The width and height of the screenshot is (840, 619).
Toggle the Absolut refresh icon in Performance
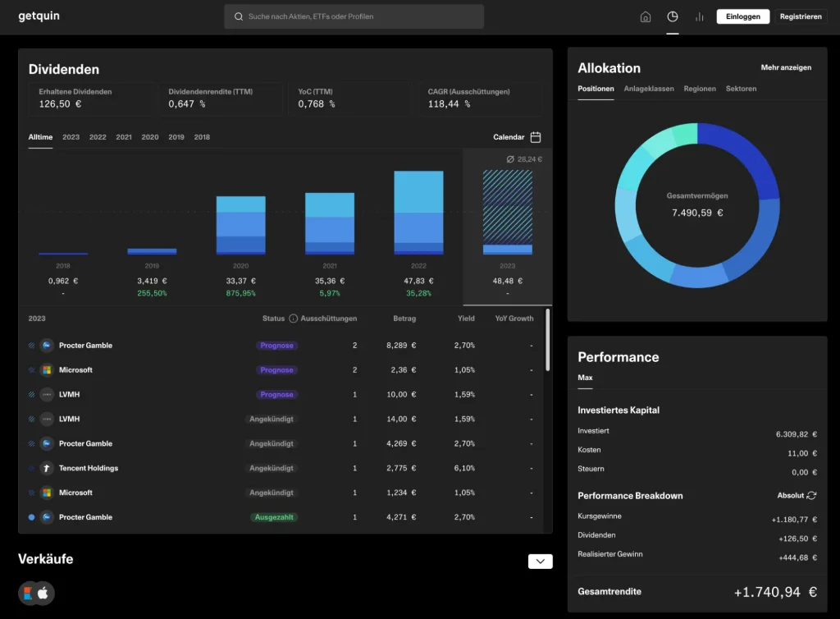[811, 496]
